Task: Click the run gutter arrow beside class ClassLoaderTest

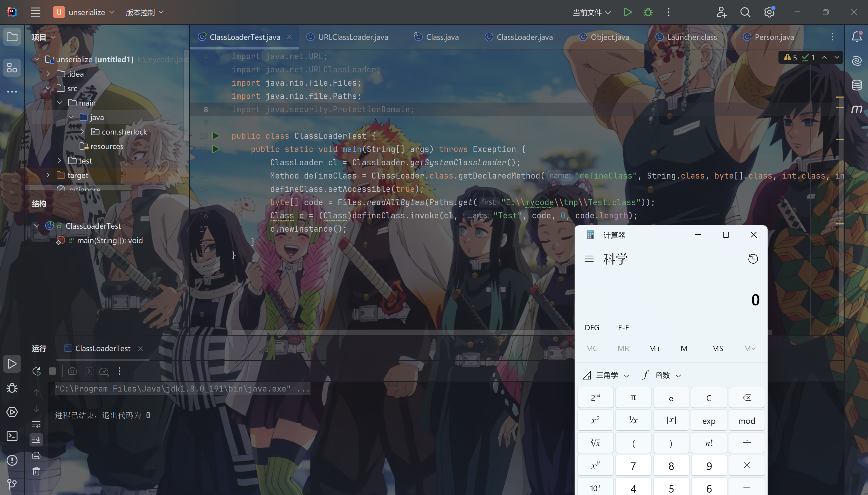Action: click(x=216, y=136)
